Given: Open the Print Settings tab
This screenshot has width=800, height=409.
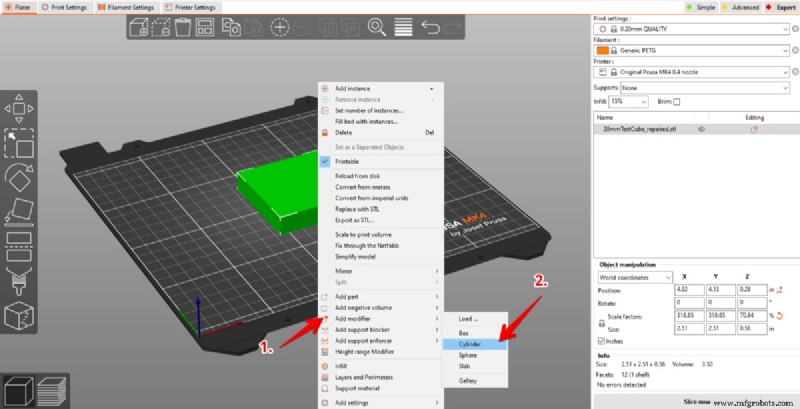Looking at the screenshot, I should (64, 7).
